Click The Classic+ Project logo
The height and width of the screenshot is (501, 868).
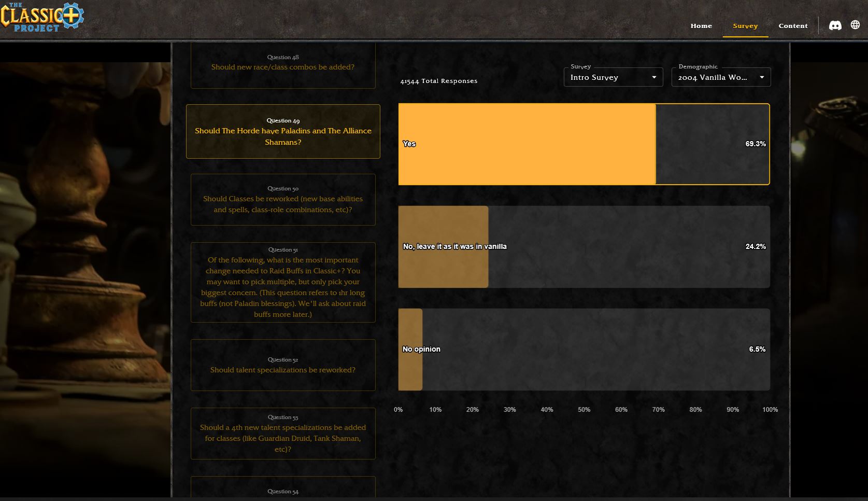pyautogui.click(x=42, y=18)
